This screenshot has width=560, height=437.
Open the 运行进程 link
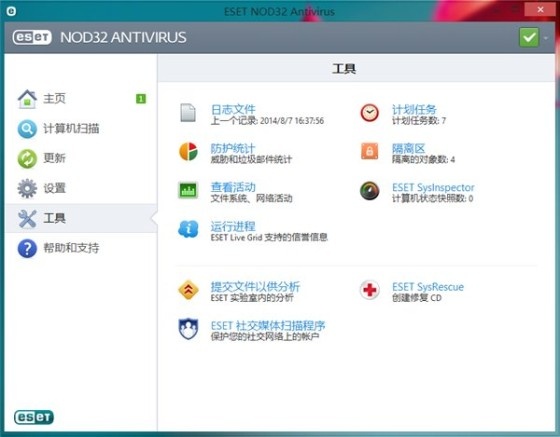point(233,226)
